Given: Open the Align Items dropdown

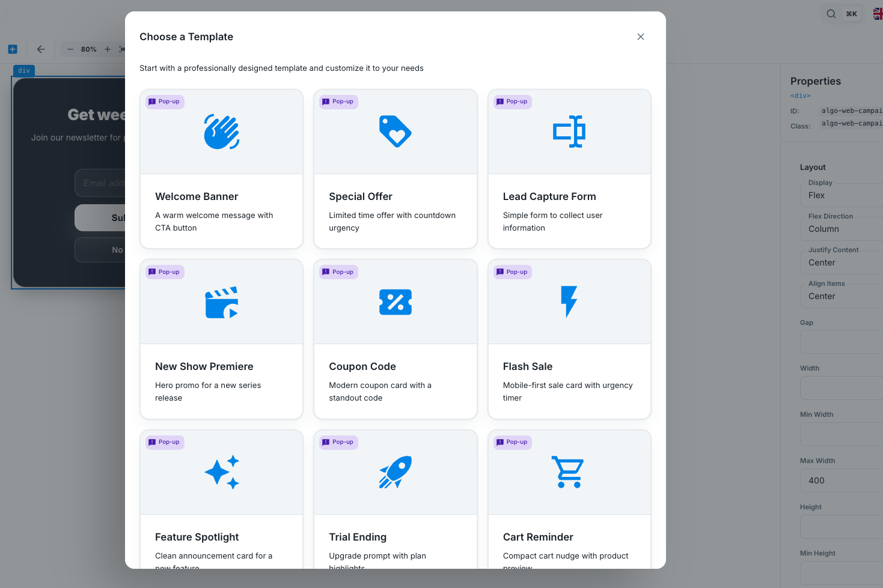Looking at the screenshot, I should (x=842, y=296).
